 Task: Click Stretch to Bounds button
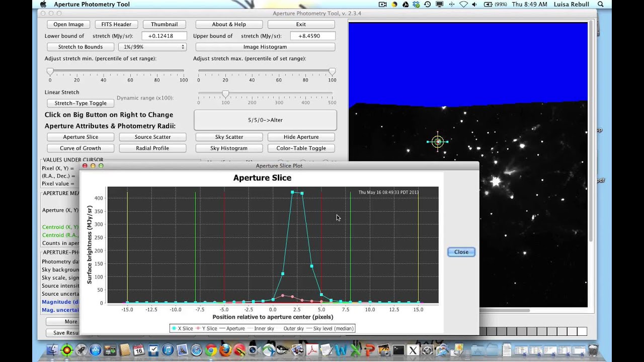[80, 47]
